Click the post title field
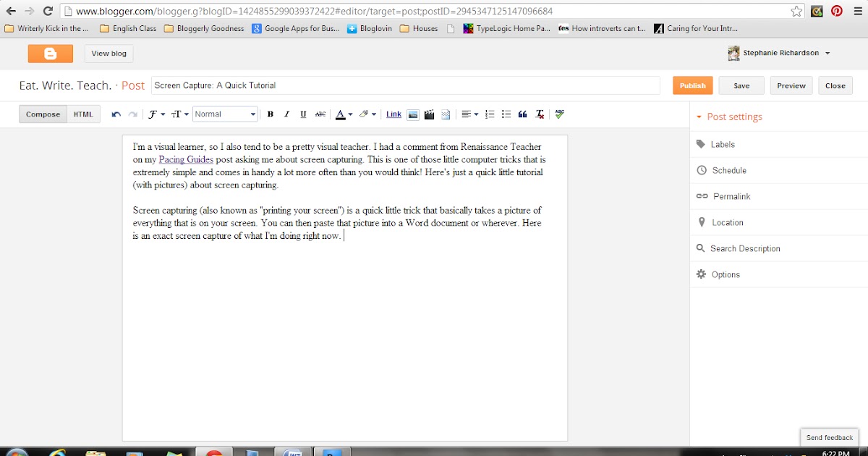The height and width of the screenshot is (456, 868). point(405,85)
